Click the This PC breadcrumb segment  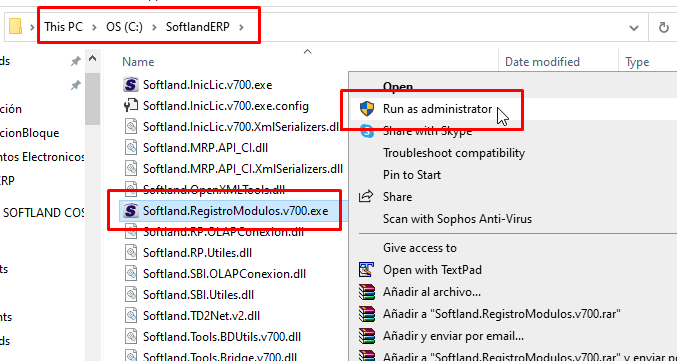pyautogui.click(x=64, y=27)
